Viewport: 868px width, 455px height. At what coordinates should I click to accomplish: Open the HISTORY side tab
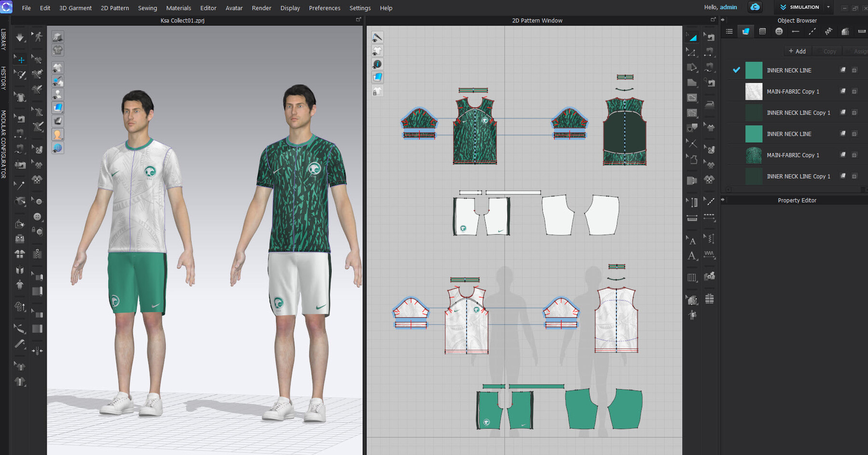coord(4,78)
